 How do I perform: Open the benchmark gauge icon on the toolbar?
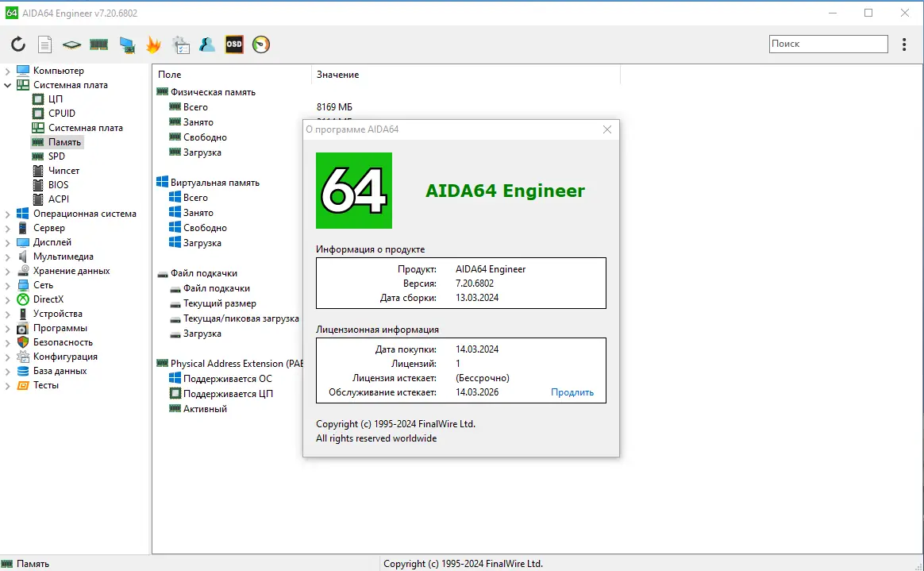coord(260,44)
